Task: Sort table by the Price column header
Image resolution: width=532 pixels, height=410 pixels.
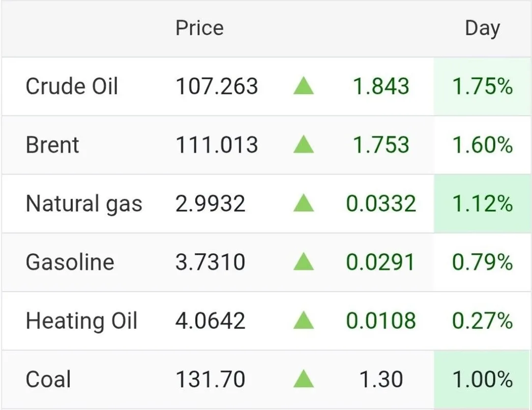Action: (x=200, y=28)
